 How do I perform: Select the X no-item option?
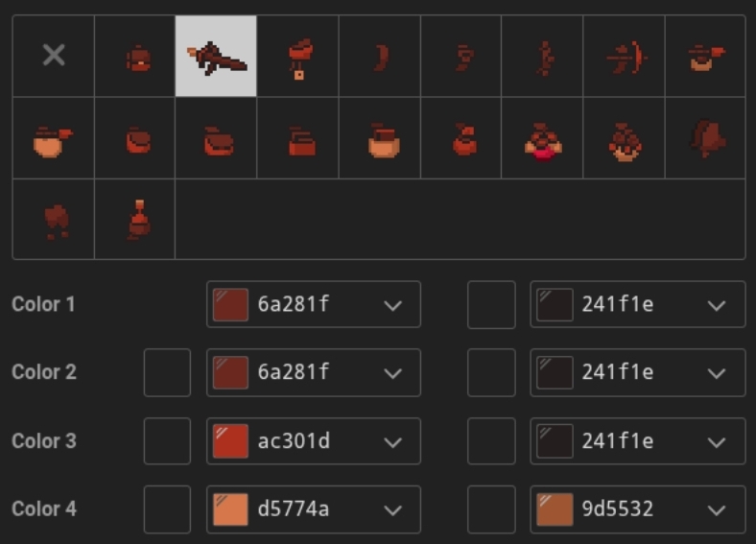click(54, 56)
